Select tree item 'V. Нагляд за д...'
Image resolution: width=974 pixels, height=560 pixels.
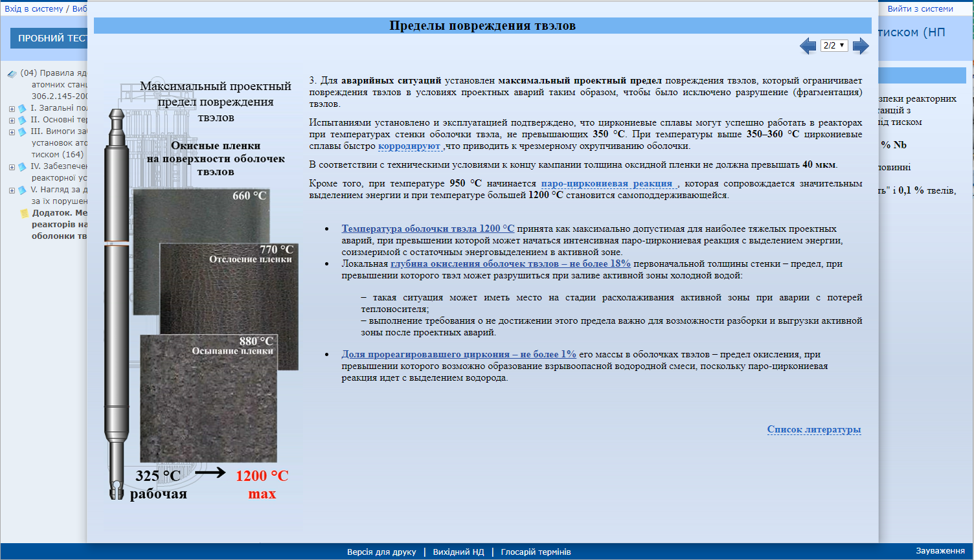(x=58, y=196)
